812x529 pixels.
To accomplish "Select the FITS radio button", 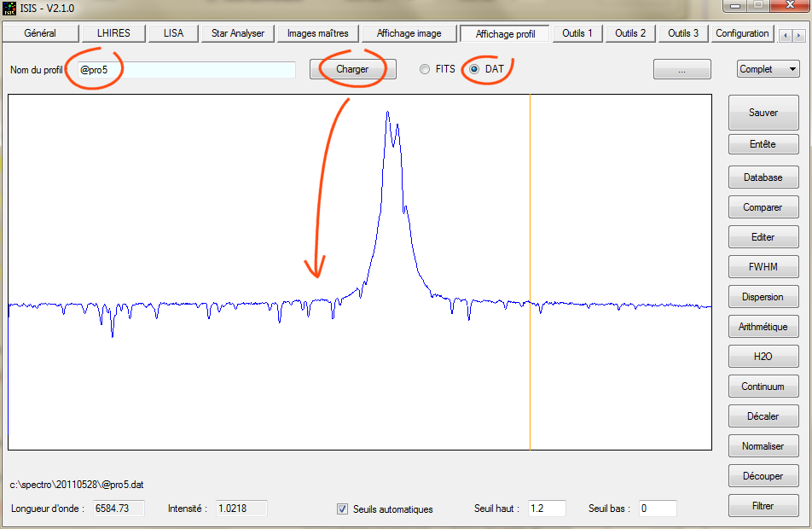I will (x=425, y=69).
